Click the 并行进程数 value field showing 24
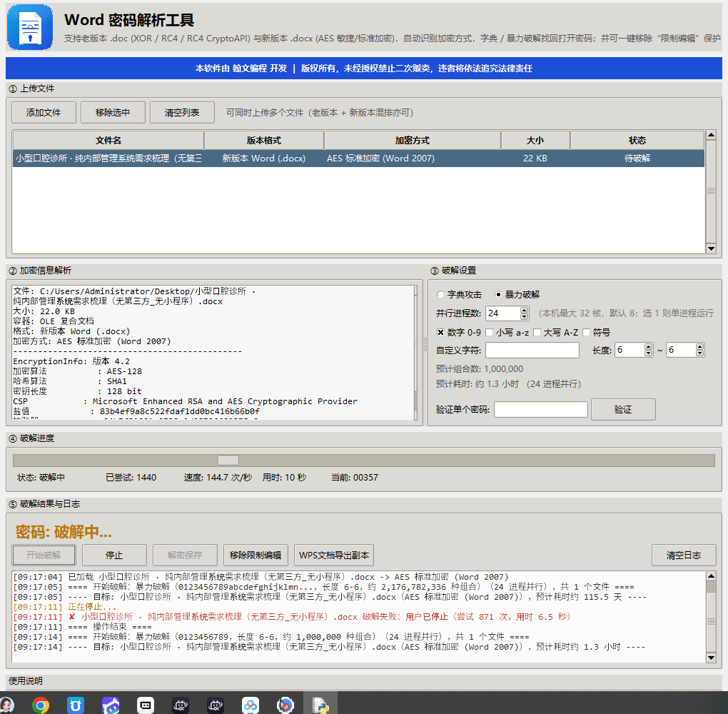The height and width of the screenshot is (714, 728). pos(502,313)
